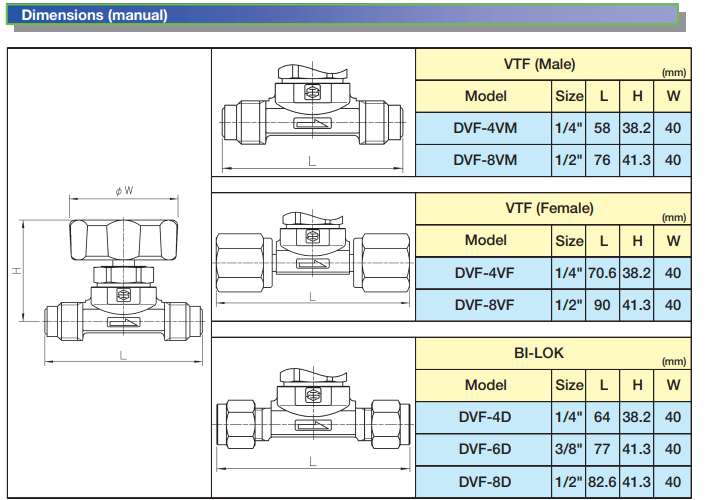Click the "BI-LOK" table title
This screenshot has height=500, width=707.
coord(539,353)
